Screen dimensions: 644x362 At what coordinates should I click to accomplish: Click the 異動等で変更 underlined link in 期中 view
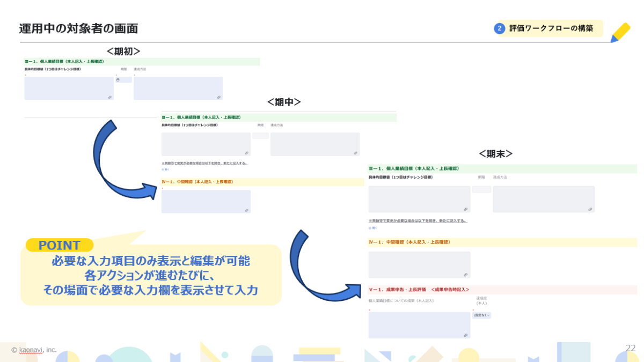204,163
